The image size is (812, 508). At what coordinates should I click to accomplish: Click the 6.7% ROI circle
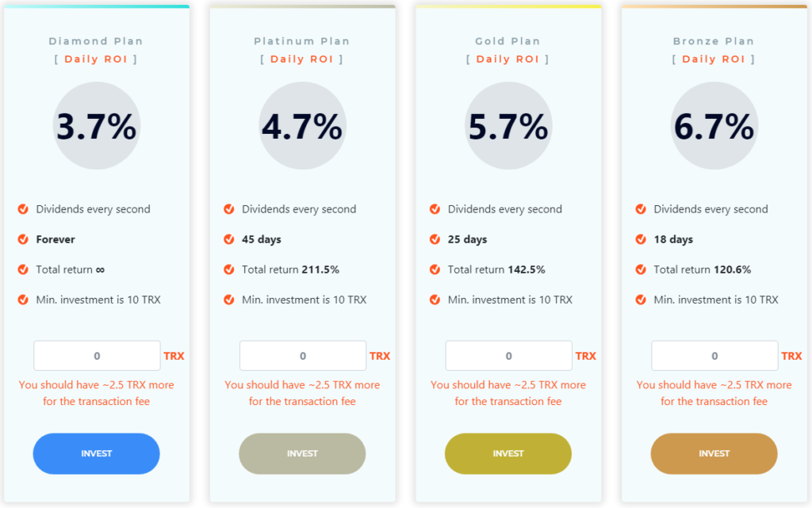coord(714,126)
